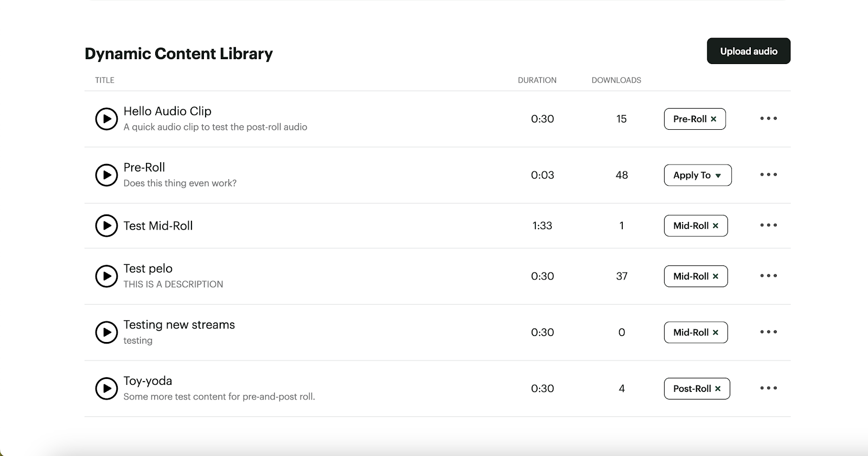The width and height of the screenshot is (868, 456).
Task: Remove Mid-Roll tag from Test Mid-Roll
Action: click(716, 226)
